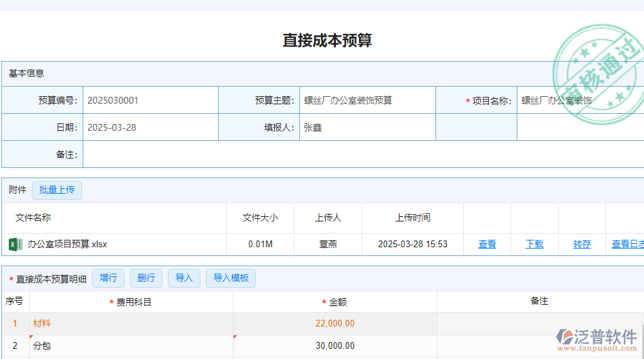Click the 预算编号 field showing 2025030001
Screen dimensions: 644x359
tap(150, 100)
